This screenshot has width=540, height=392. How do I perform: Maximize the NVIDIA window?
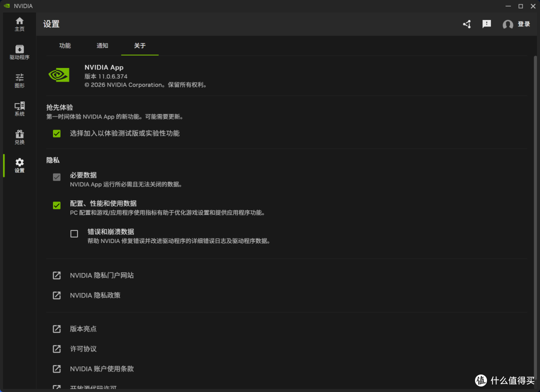[520, 6]
